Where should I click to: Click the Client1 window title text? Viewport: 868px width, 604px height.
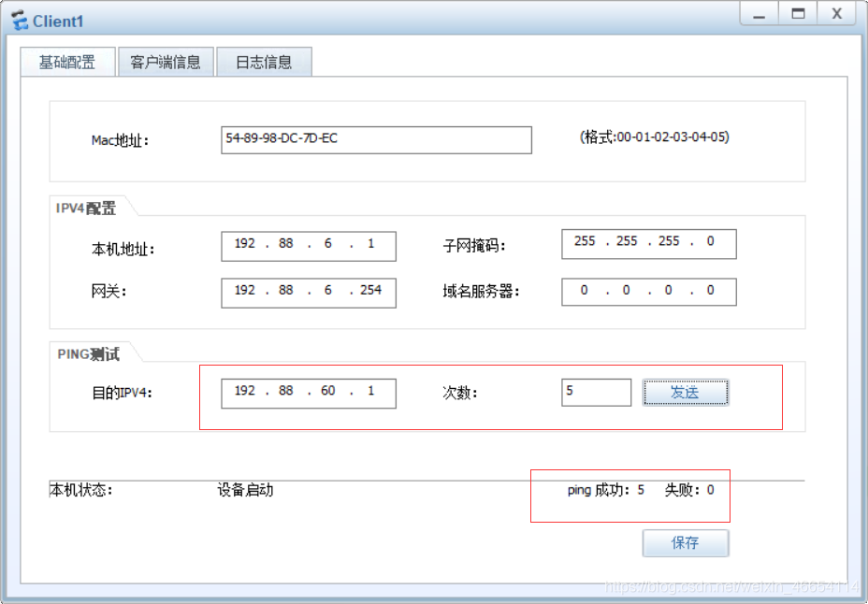tap(58, 22)
